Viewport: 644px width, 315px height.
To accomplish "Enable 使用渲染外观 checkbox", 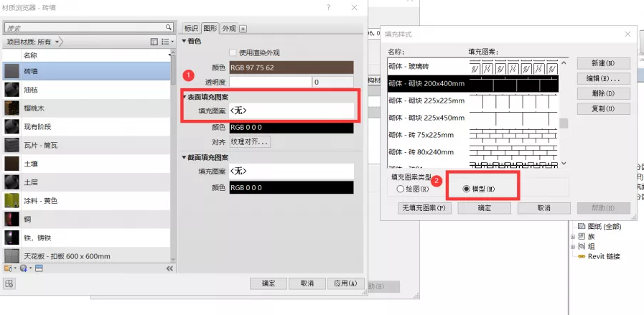I will [x=233, y=52].
